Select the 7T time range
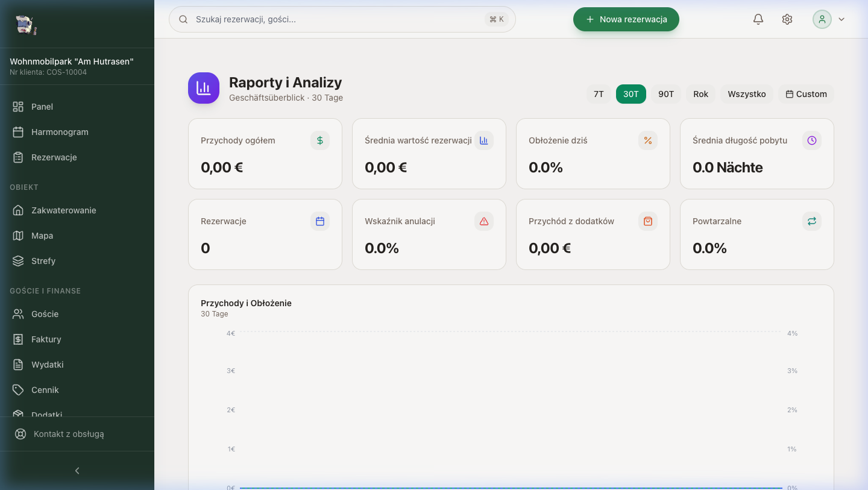Viewport: 868px width, 490px height. (x=599, y=94)
